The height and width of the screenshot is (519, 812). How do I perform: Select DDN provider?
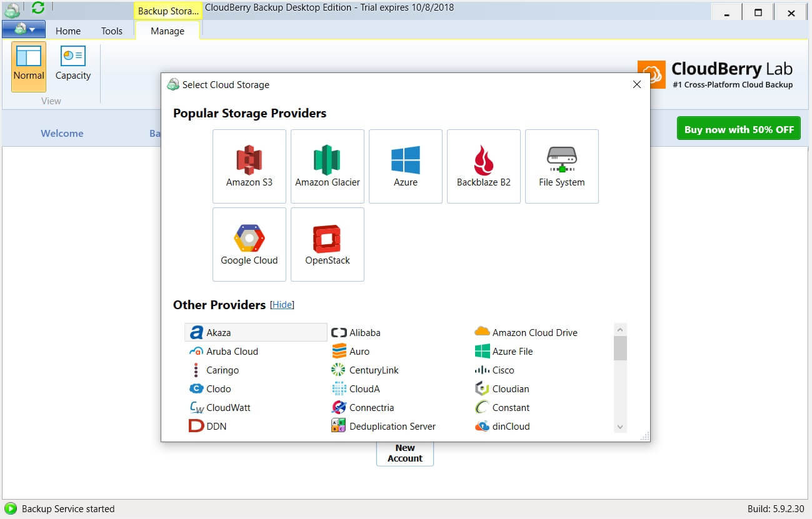tap(208, 426)
